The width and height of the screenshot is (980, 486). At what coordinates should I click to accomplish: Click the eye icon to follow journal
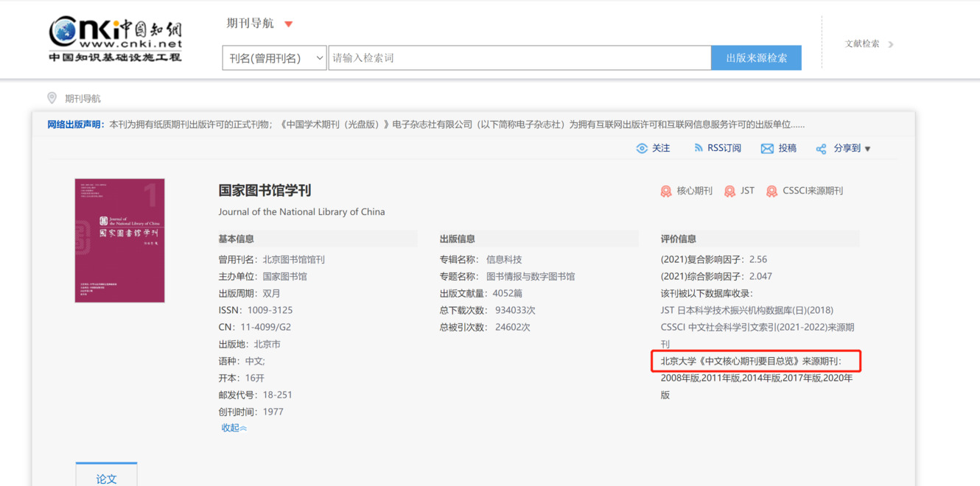(642, 149)
